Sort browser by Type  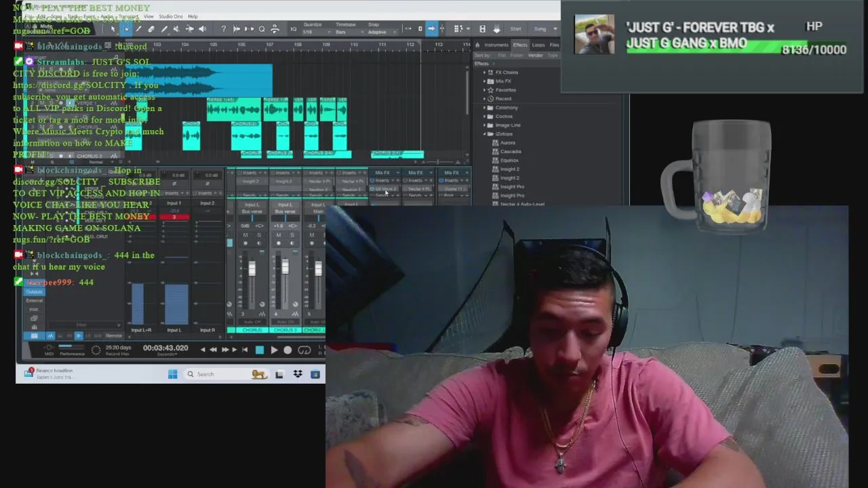tap(553, 56)
